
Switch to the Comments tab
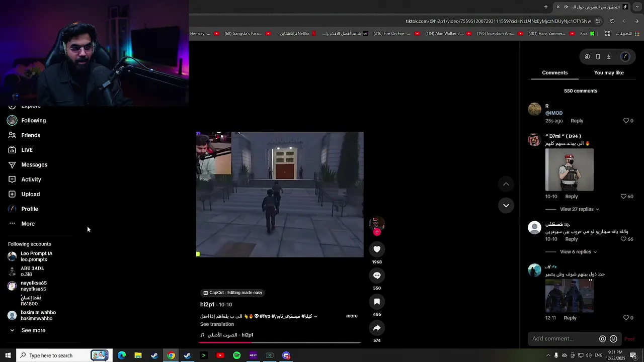click(x=555, y=73)
